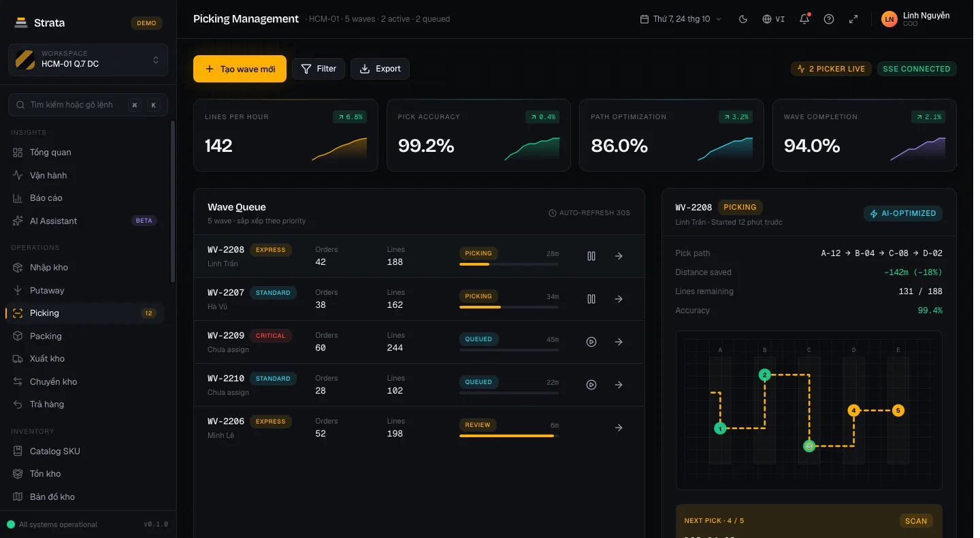The image size is (980, 538).
Task: Start queued wave WV-2210
Action: point(591,385)
